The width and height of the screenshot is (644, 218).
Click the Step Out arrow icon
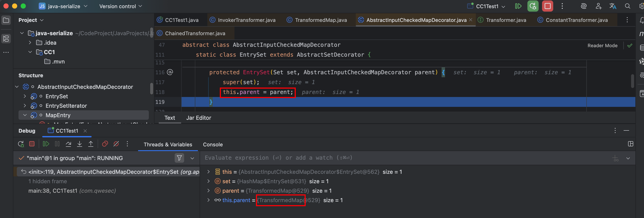point(91,144)
